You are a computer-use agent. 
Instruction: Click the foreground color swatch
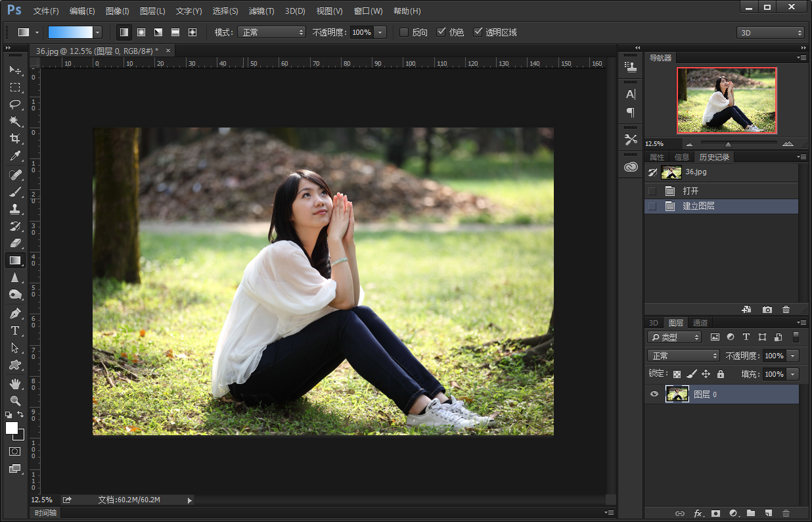[12, 428]
